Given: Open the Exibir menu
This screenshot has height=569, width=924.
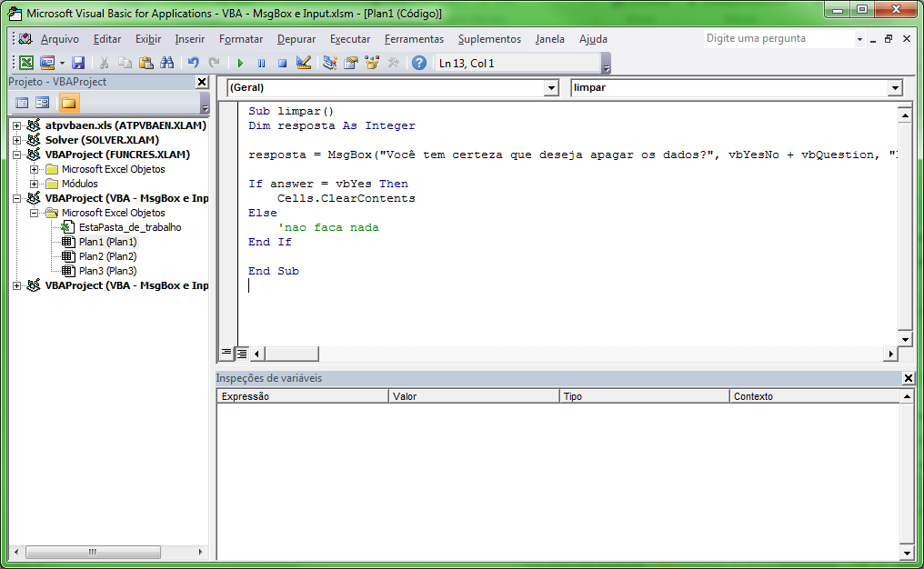Looking at the screenshot, I should pyautogui.click(x=148, y=39).
